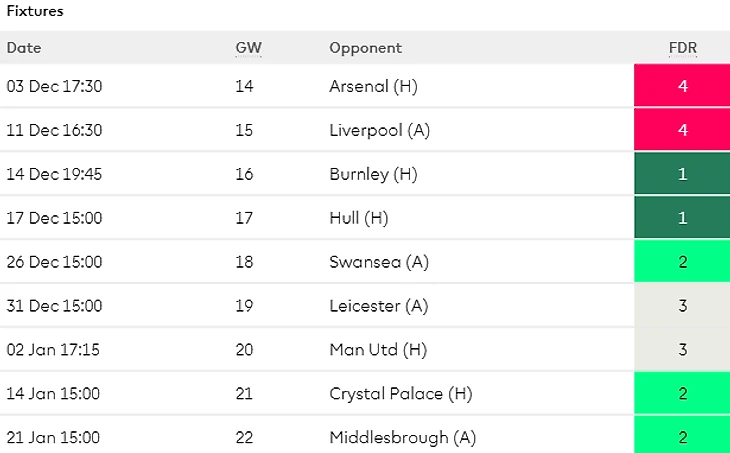The width and height of the screenshot is (730, 453).
Task: Select Crystal Palace (H) opponent
Action: coord(400,394)
